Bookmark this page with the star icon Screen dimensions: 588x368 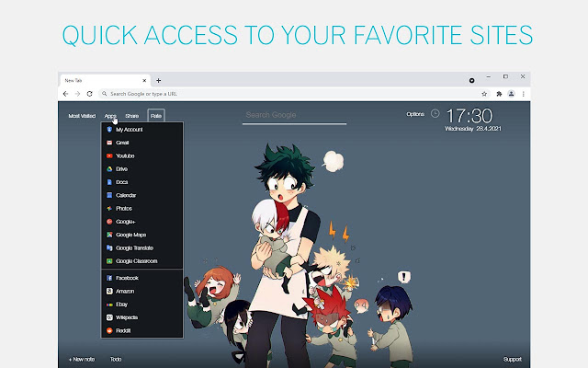pos(484,94)
